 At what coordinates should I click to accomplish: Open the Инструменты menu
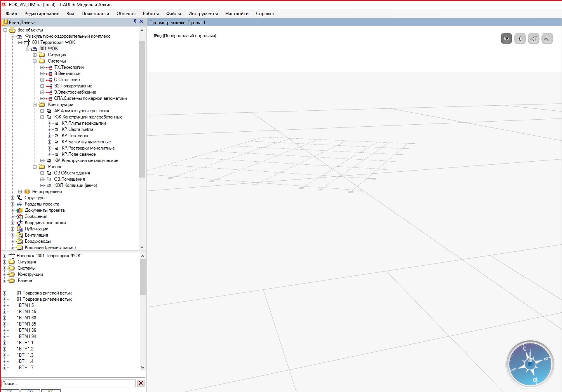point(203,14)
